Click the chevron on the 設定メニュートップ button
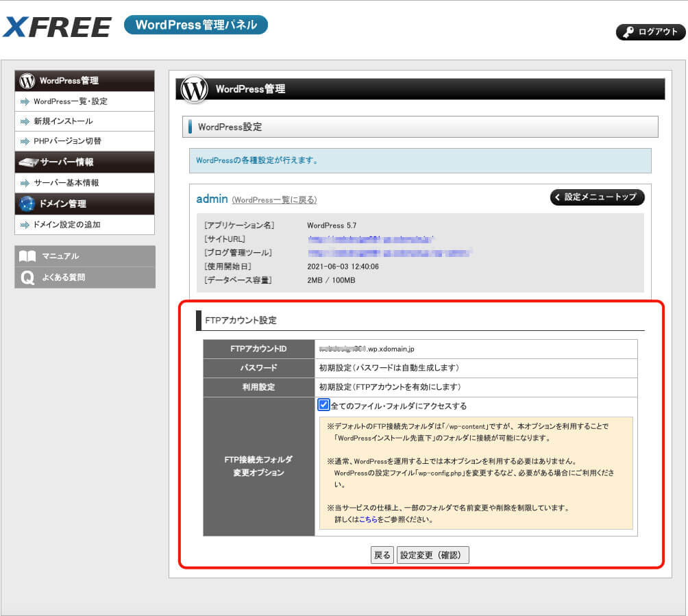 coord(557,197)
